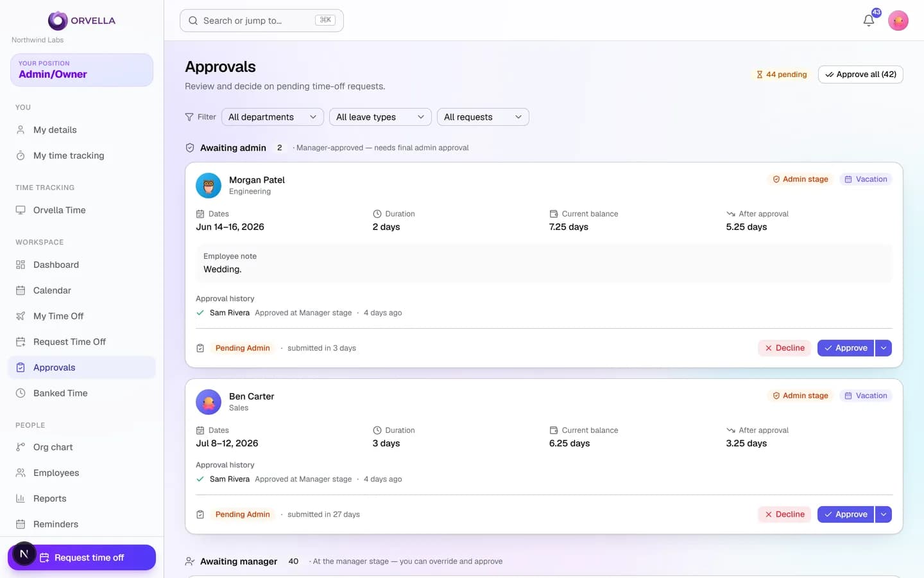Screen dimensions: 924x578
Task: Click clipboard icon beside Ben Carter's Pending Admin
Action: pos(200,514)
